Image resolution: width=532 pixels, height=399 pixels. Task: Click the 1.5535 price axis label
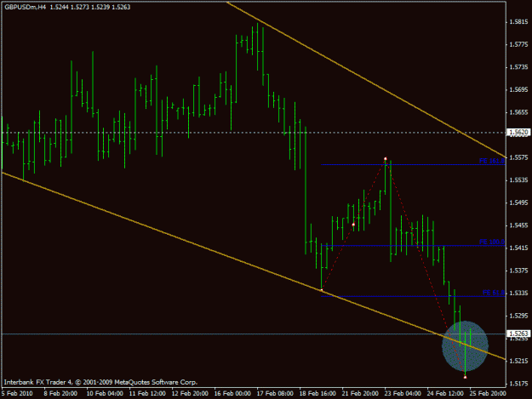518,180
